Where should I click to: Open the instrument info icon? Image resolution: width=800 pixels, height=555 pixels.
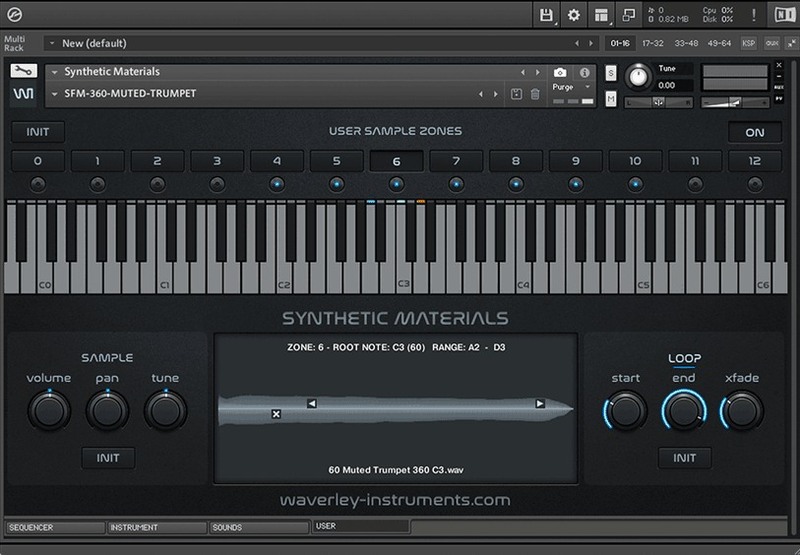pos(584,72)
